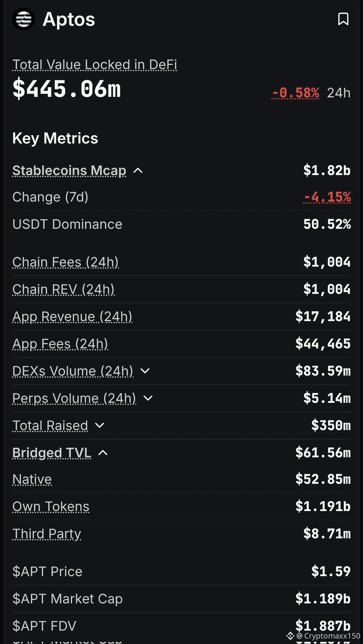Click the Native bridged TVL label
The height and width of the screenshot is (644, 363).
click(x=32, y=480)
